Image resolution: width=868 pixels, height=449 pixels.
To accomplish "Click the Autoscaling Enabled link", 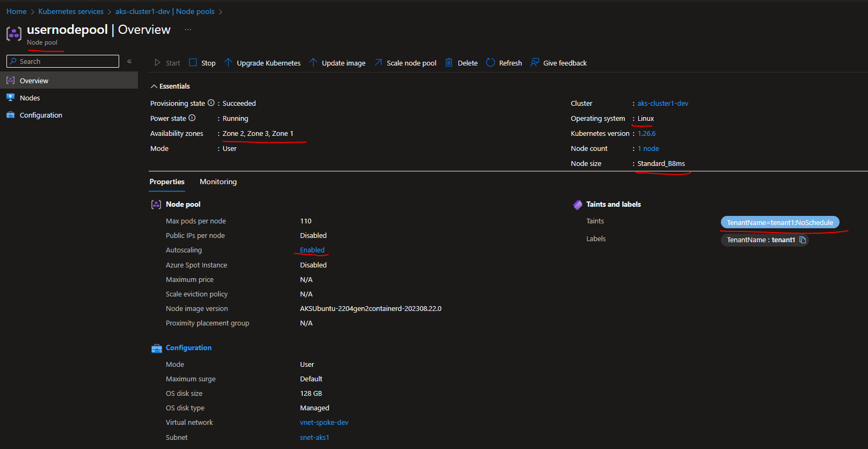I will pyautogui.click(x=312, y=250).
